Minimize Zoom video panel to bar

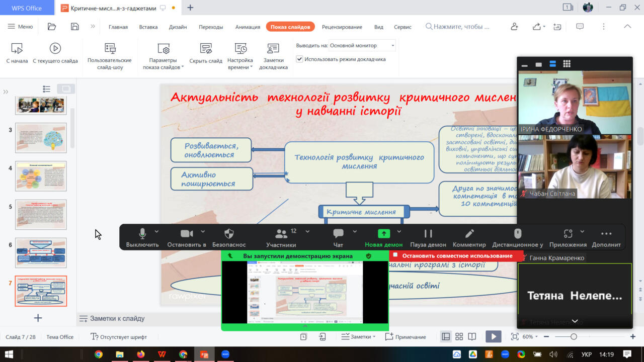point(524,65)
